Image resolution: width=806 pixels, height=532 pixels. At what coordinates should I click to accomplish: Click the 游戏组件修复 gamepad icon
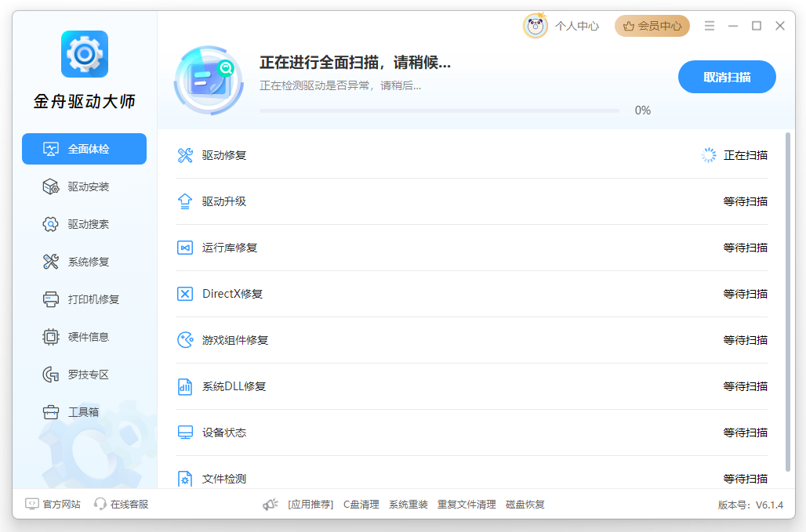coord(185,340)
